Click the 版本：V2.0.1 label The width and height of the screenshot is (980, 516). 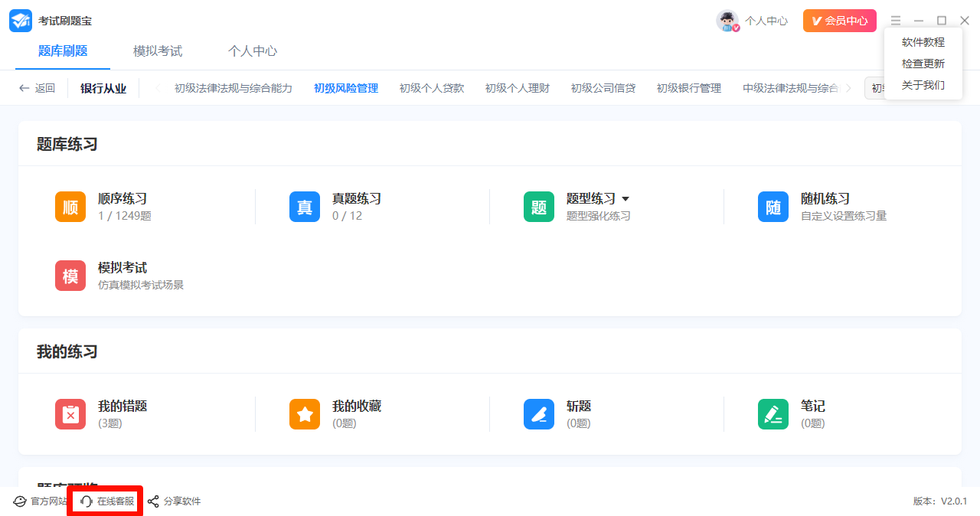(x=940, y=501)
